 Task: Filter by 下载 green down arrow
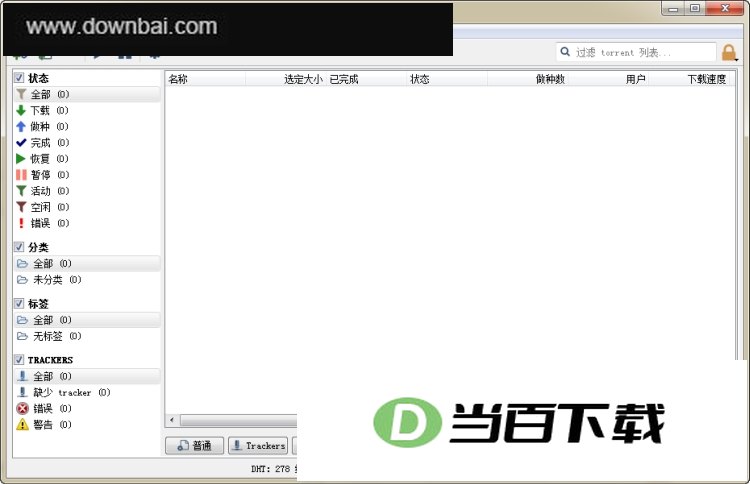click(21, 110)
